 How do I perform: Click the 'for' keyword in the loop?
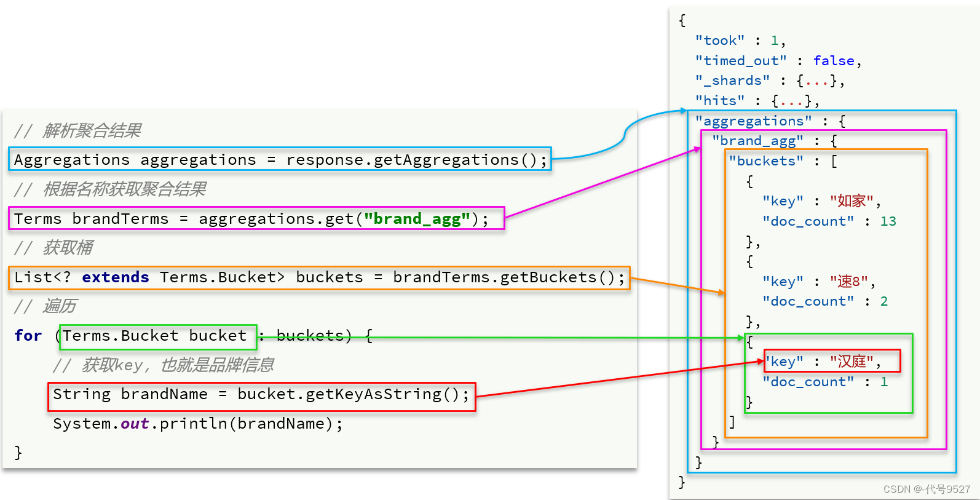coord(28,336)
